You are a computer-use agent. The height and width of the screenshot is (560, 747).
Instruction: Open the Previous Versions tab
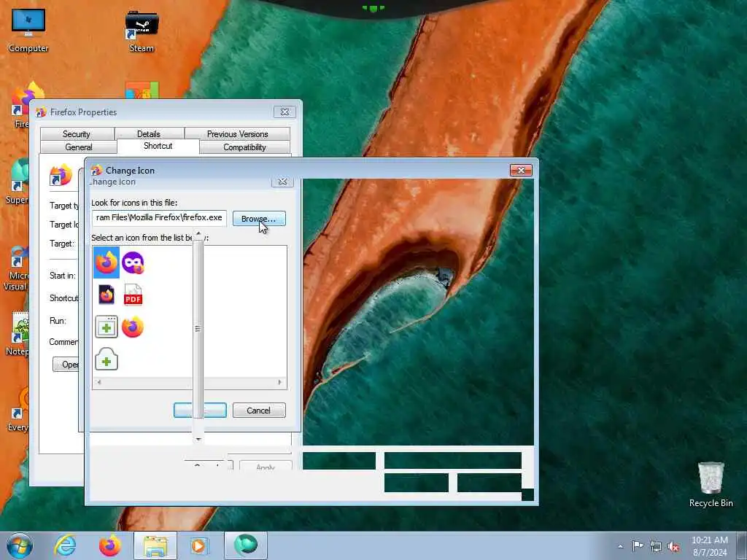237,134
